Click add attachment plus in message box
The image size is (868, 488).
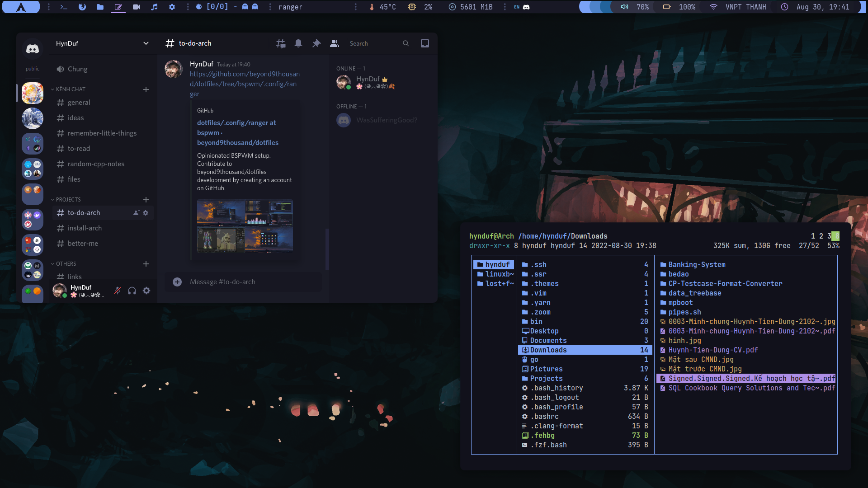177,282
